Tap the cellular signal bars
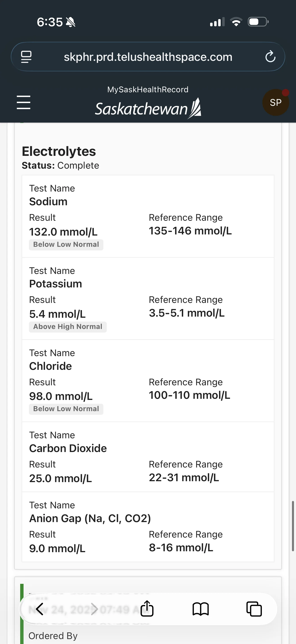This screenshot has width=296, height=644. pyautogui.click(x=217, y=22)
